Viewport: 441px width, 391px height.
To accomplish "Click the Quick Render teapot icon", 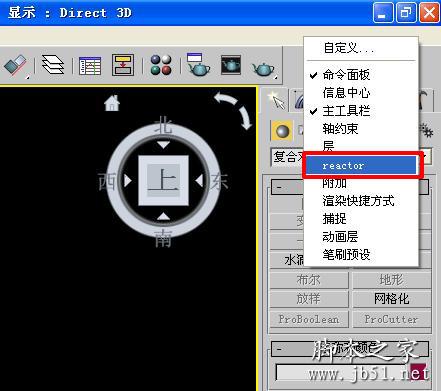I will tap(263, 67).
